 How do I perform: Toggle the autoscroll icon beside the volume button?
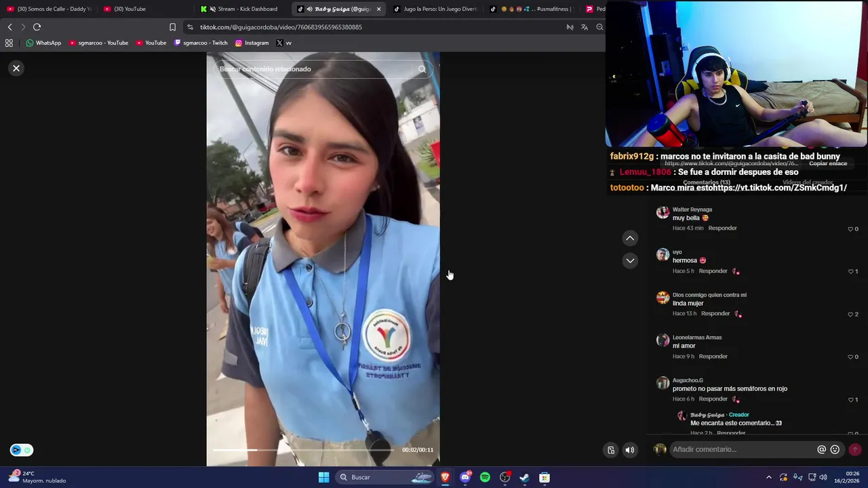tap(611, 450)
